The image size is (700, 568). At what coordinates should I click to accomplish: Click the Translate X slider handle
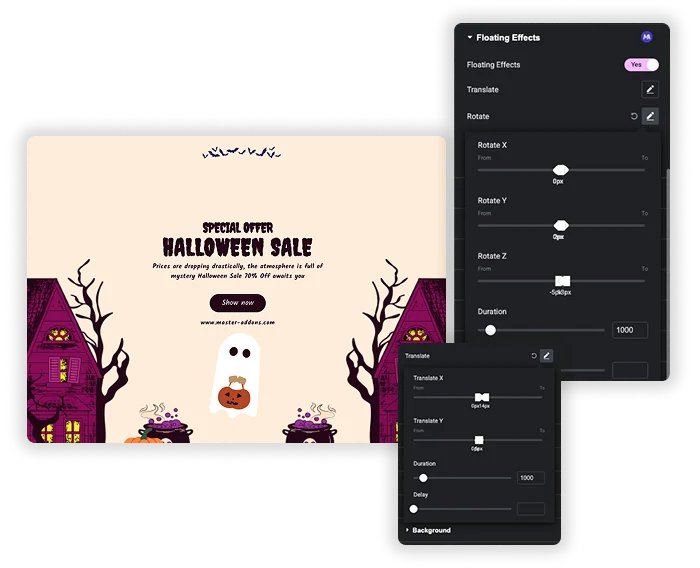(x=482, y=397)
